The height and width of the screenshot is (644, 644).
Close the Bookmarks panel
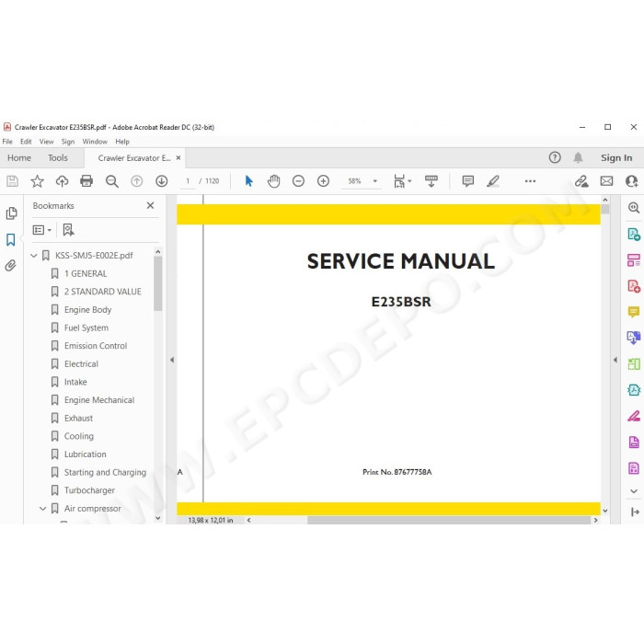150,205
